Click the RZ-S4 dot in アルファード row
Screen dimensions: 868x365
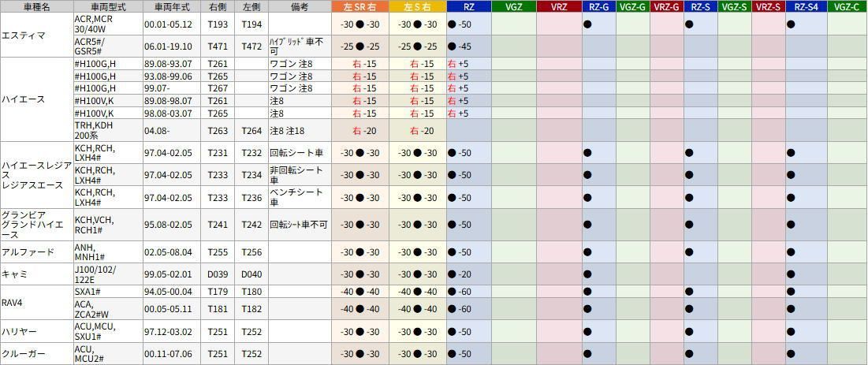[x=791, y=252]
